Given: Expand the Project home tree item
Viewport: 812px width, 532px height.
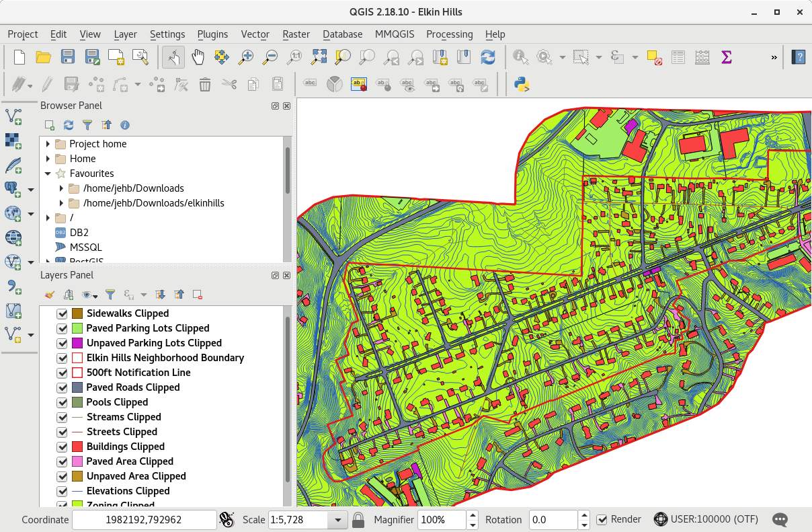Looking at the screenshot, I should pos(48,144).
